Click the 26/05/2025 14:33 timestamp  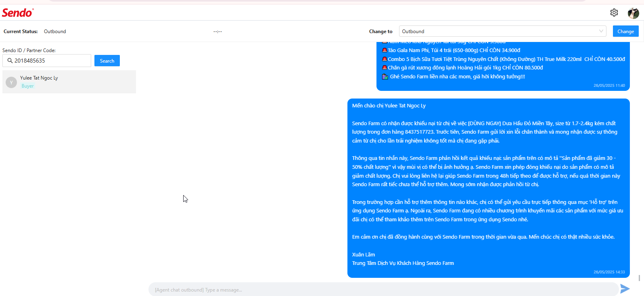609,272
